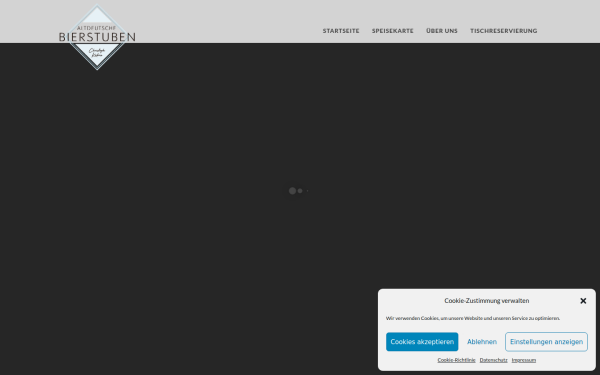Decline cookies with Ablehnen button
The width and height of the screenshot is (600, 375).
(482, 342)
